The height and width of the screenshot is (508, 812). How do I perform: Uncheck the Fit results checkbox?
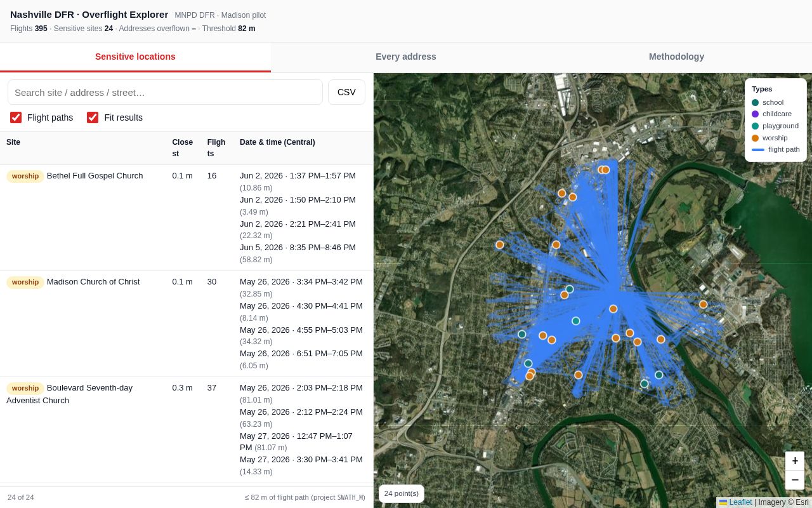93,117
